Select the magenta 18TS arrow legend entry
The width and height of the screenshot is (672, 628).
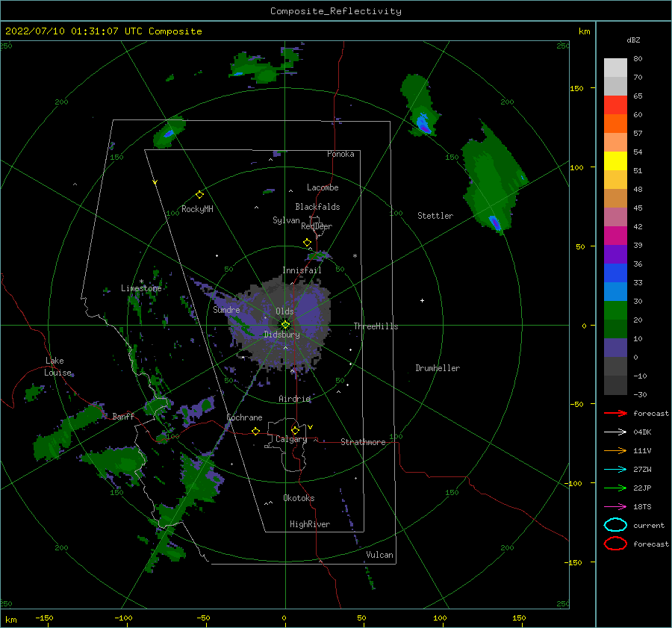coord(615,507)
